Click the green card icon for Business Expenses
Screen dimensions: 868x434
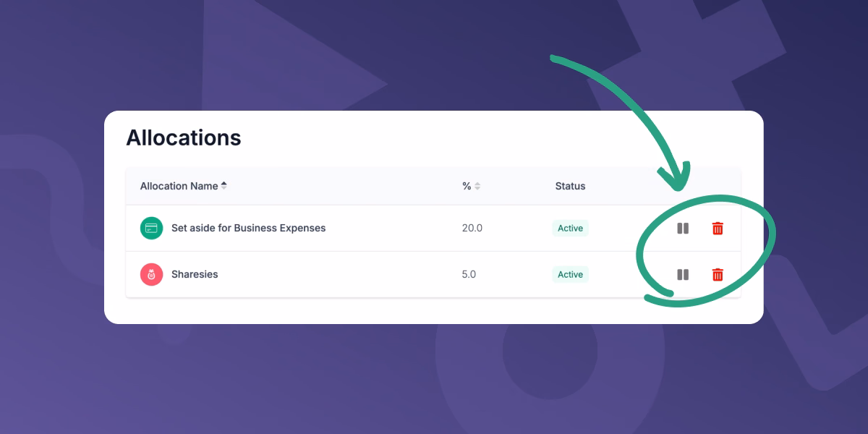pos(151,228)
